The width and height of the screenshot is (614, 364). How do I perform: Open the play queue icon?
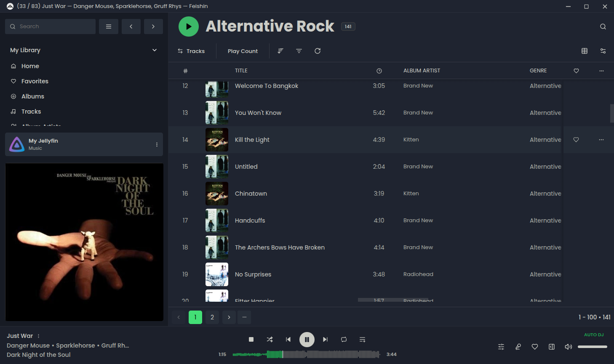(x=362, y=339)
